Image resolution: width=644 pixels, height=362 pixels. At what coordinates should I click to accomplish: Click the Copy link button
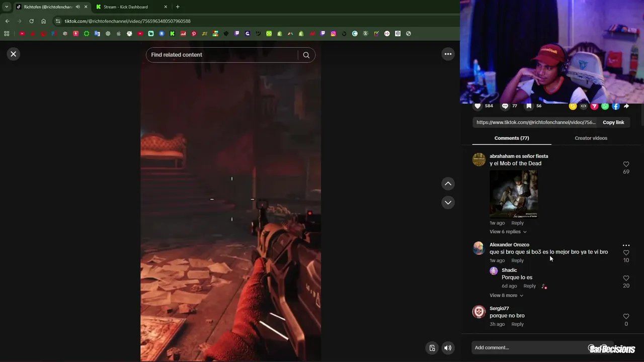pos(613,122)
